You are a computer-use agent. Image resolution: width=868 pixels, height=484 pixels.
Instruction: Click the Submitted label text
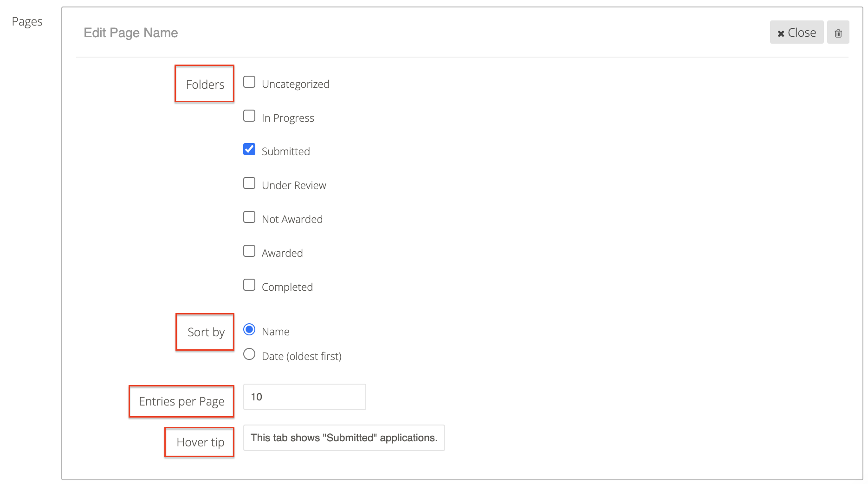pos(286,151)
